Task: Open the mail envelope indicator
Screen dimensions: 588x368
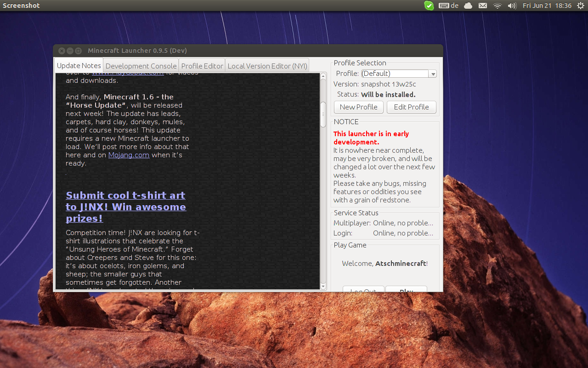Action: pyautogui.click(x=482, y=6)
